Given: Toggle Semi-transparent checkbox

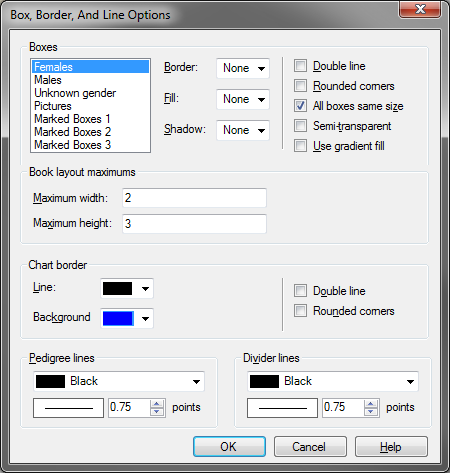Looking at the screenshot, I should tap(300, 126).
